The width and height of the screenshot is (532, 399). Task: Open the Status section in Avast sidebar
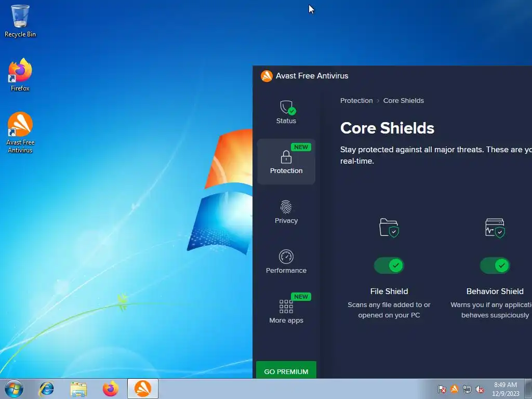click(x=286, y=112)
